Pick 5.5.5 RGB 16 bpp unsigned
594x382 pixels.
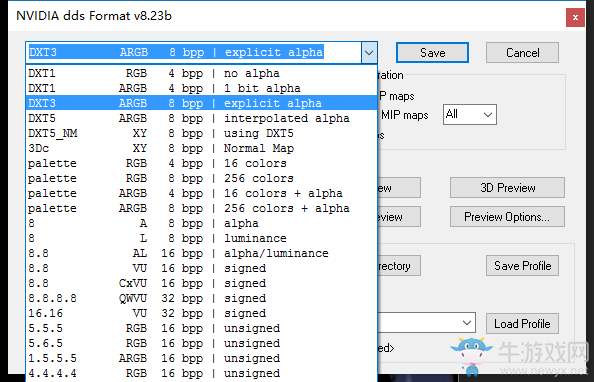tap(201, 328)
